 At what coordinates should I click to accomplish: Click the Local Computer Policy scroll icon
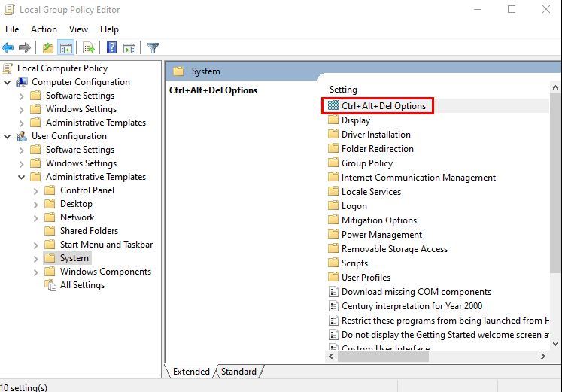8,68
